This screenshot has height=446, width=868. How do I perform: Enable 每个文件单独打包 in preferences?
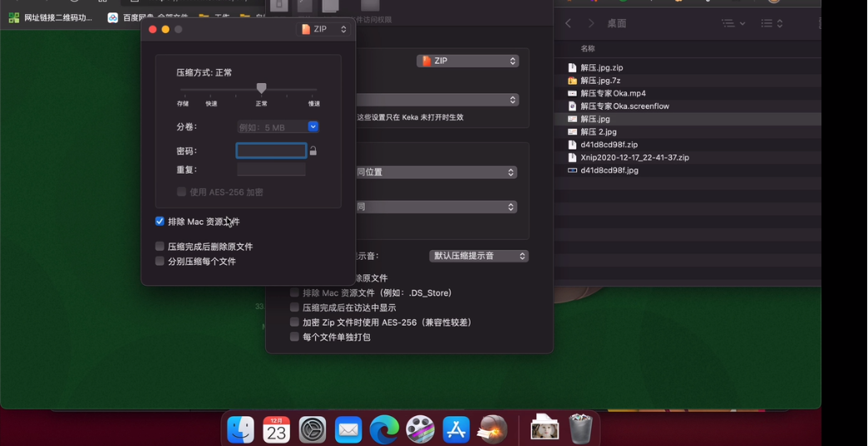point(294,337)
